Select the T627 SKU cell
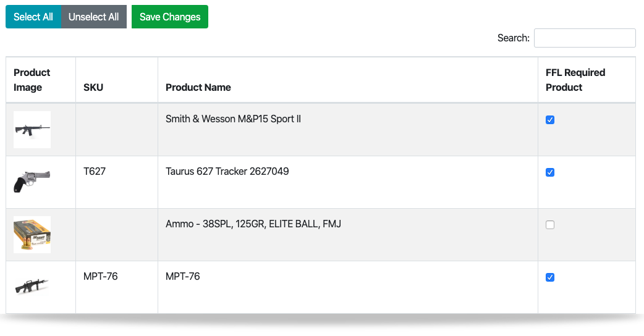The image size is (644, 336). point(95,171)
